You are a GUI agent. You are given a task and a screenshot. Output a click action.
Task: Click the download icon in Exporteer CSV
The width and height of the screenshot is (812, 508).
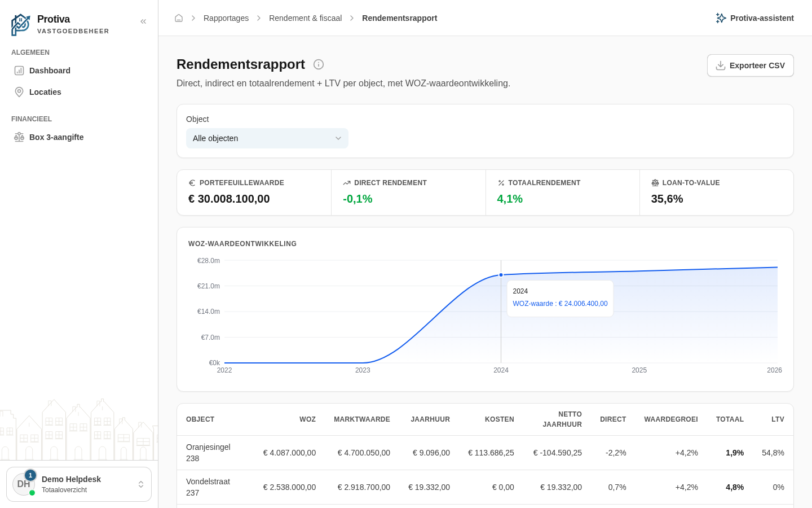[721, 65]
